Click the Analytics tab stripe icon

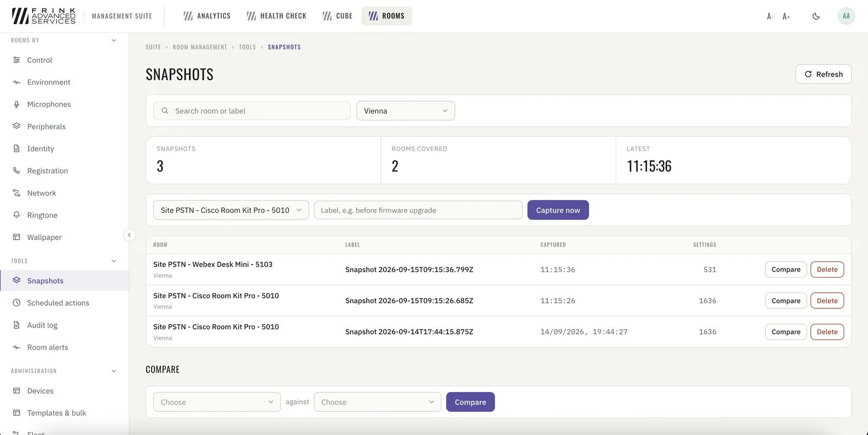188,16
